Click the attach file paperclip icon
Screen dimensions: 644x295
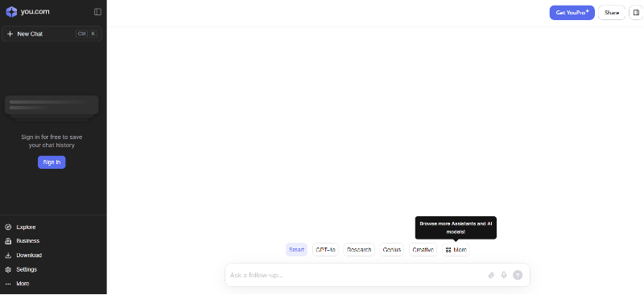pos(491,275)
